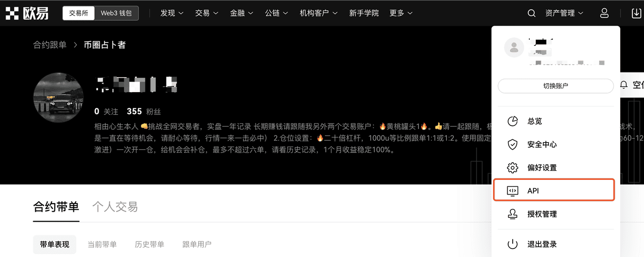Screen dimensions: 644x257
Task: Click the OKX logo icon
Action: pyautogui.click(x=12, y=13)
